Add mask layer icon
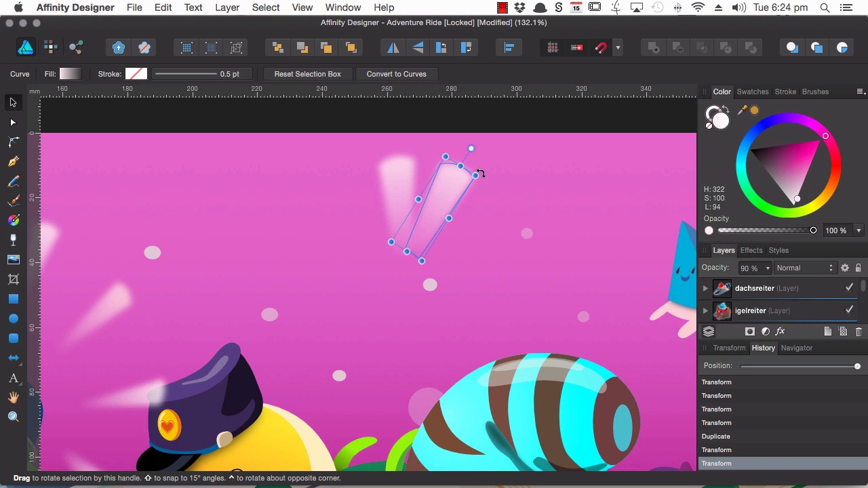This screenshot has width=868, height=488. click(749, 331)
